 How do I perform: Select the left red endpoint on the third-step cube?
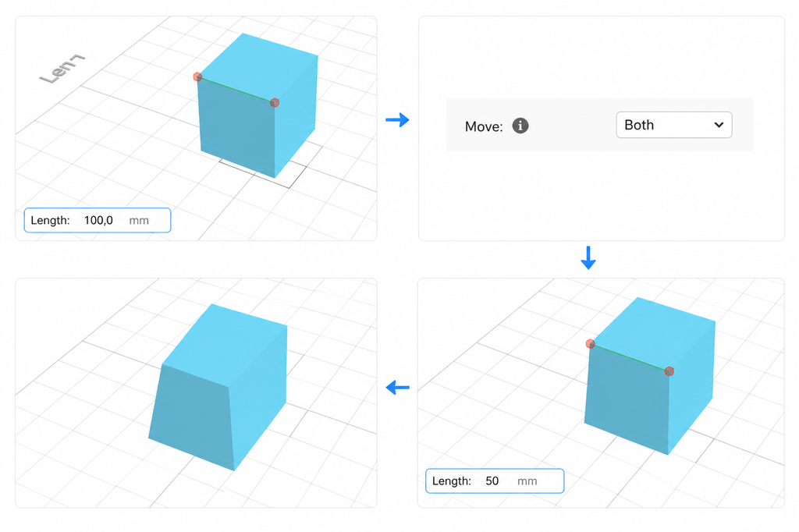590,344
